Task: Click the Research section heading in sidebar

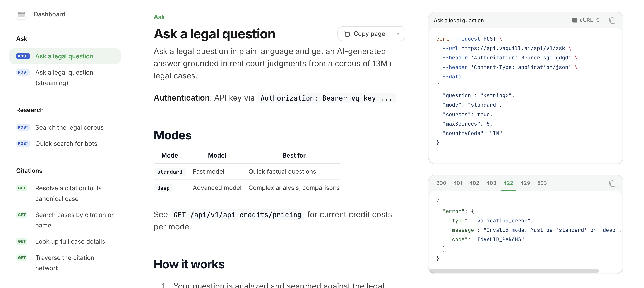Action: (x=30, y=110)
